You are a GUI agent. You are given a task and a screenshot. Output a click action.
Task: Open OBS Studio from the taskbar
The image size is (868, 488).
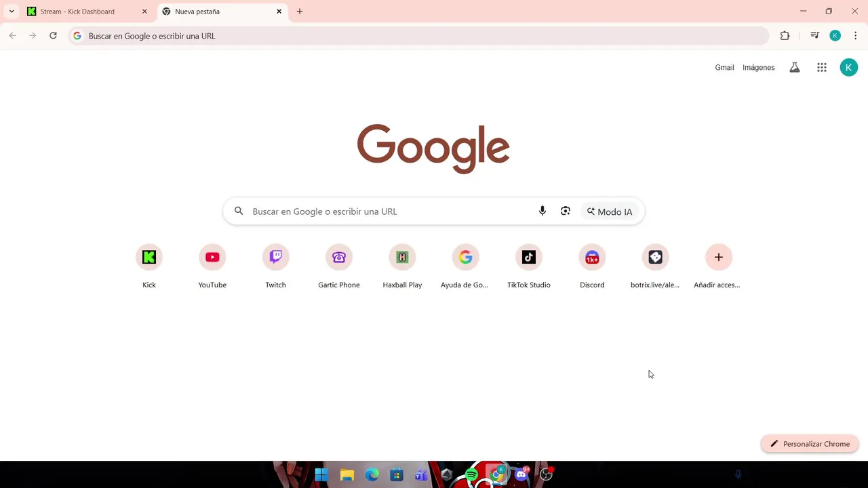click(x=546, y=475)
